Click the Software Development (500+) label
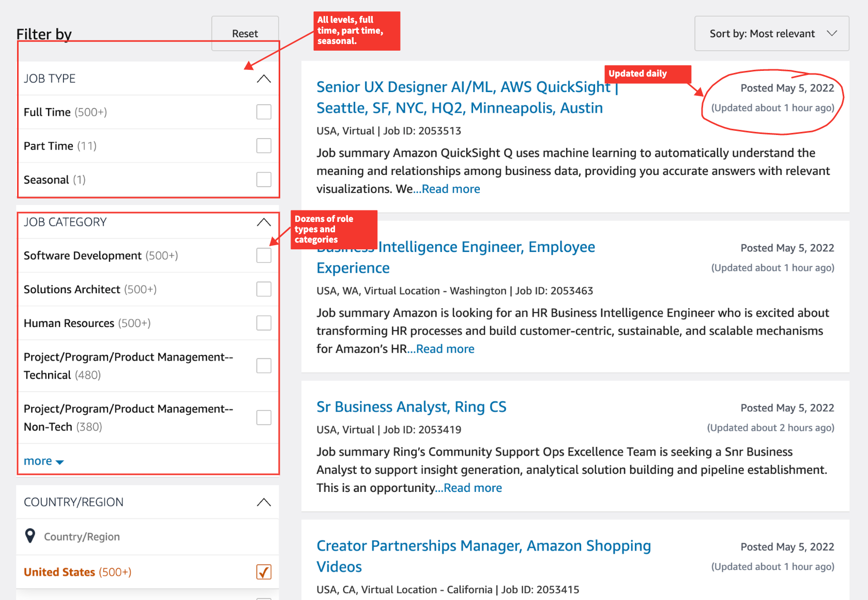The image size is (868, 600). click(x=101, y=256)
